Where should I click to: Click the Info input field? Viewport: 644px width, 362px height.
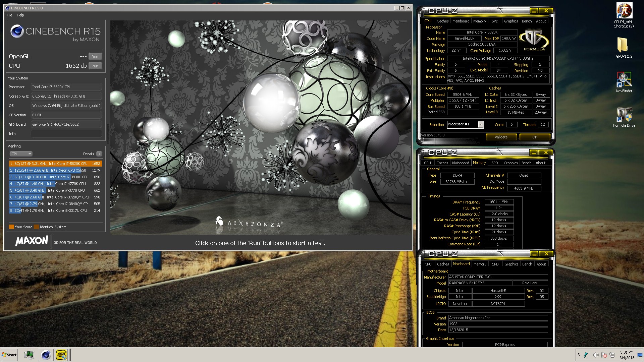[66, 134]
